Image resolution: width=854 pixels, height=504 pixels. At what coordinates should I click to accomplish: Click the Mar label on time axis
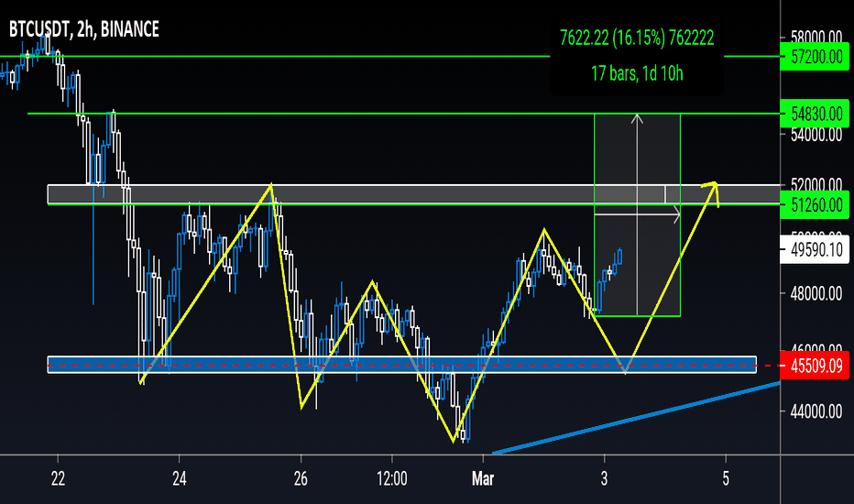pyautogui.click(x=483, y=479)
